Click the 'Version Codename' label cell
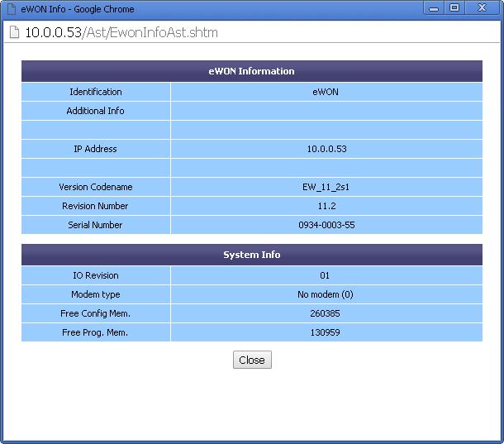This screenshot has width=504, height=444. tap(96, 187)
